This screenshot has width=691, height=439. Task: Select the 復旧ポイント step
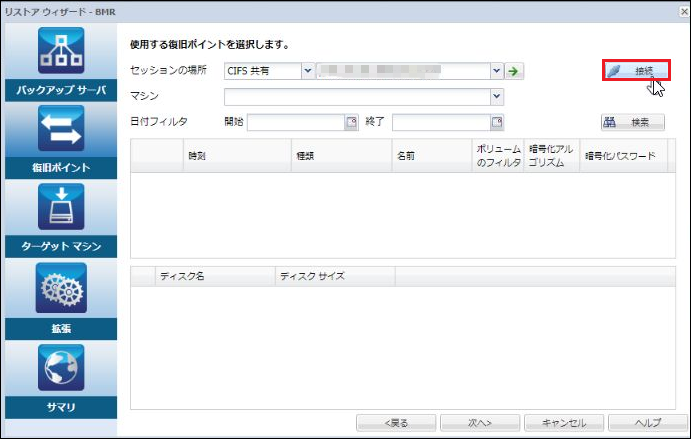coord(61,168)
